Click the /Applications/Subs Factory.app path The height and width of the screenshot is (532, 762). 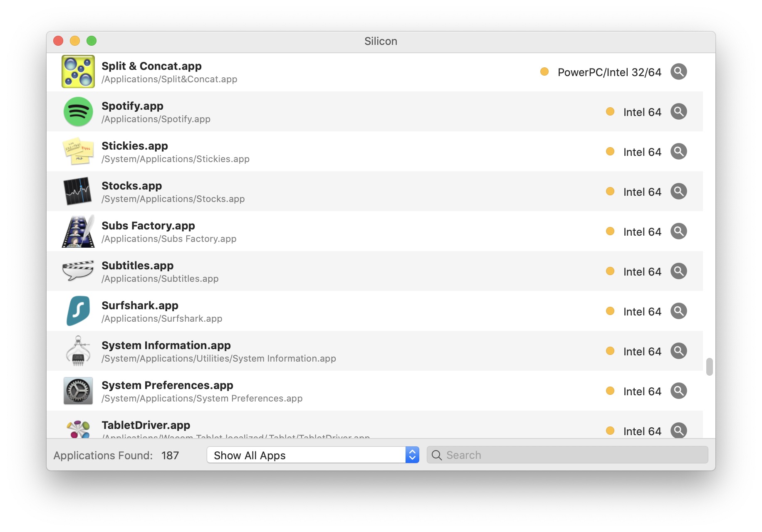click(169, 239)
